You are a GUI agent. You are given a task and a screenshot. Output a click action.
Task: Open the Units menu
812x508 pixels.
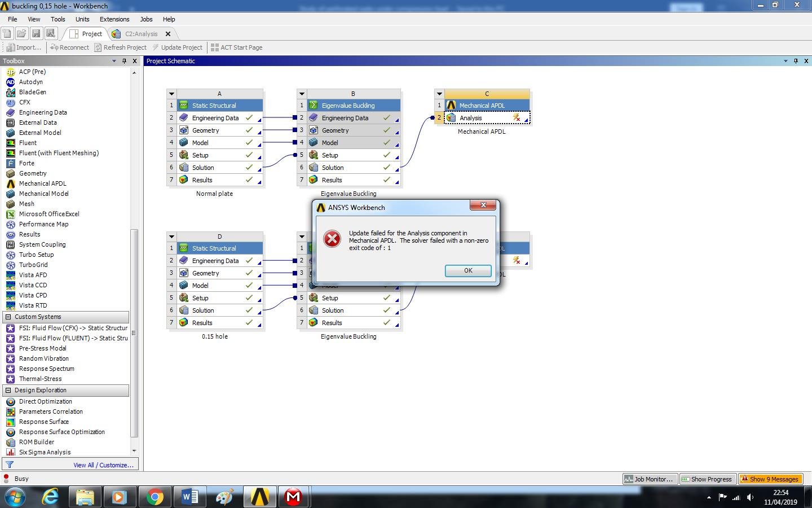(82, 19)
